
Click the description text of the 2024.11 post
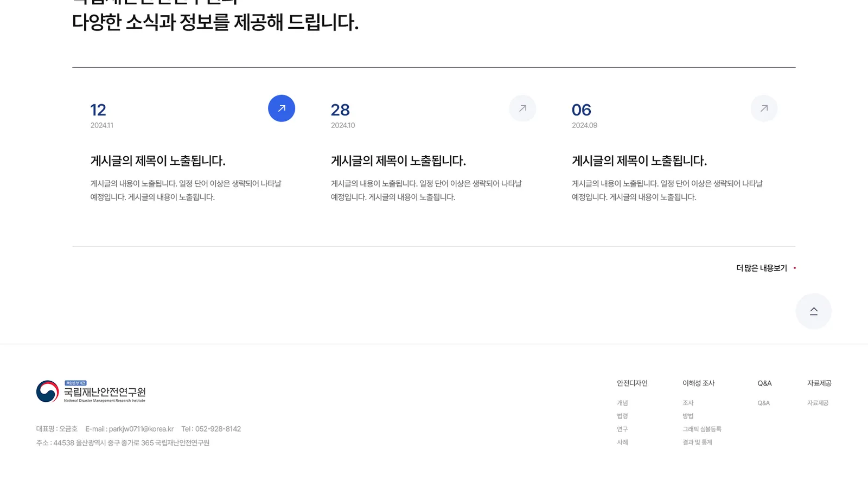pos(186,190)
